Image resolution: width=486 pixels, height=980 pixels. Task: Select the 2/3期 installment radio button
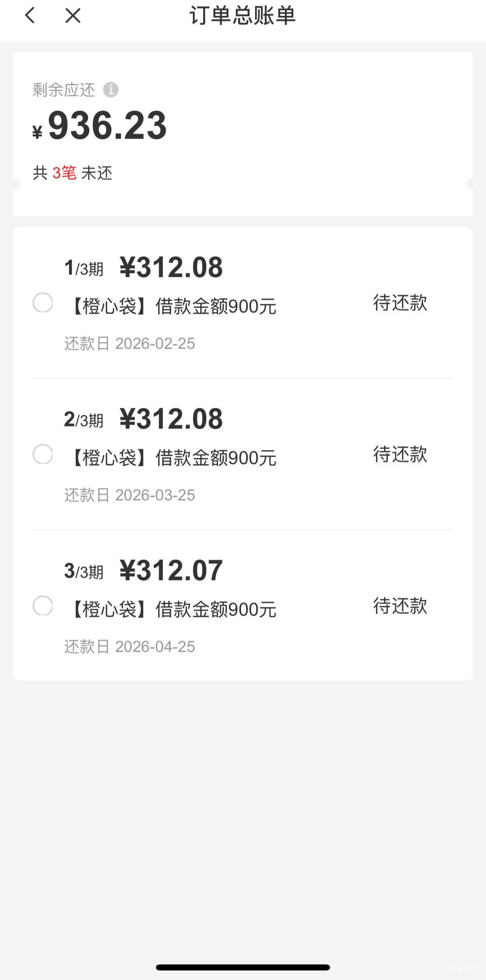[43, 454]
